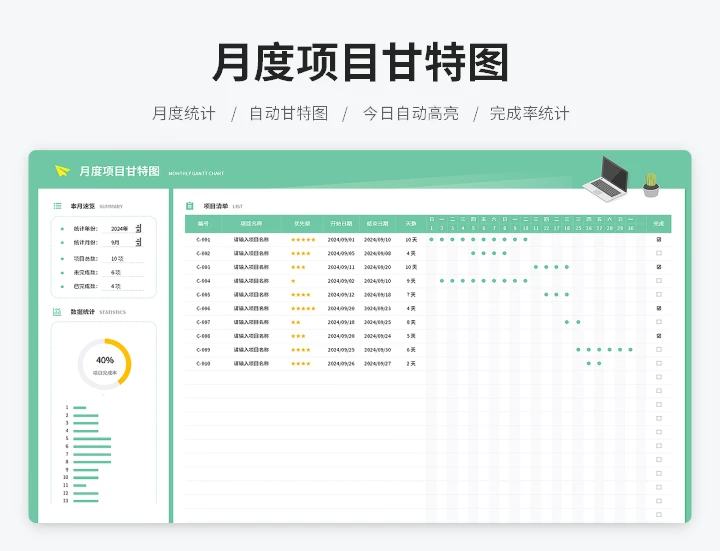Uncheck the 完成 checkbox for C-001

click(x=659, y=240)
